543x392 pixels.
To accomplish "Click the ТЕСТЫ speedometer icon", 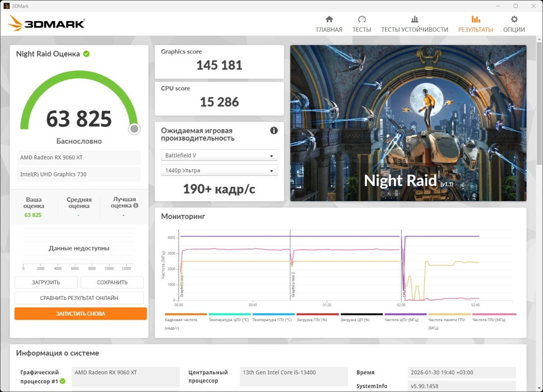I will (x=362, y=19).
